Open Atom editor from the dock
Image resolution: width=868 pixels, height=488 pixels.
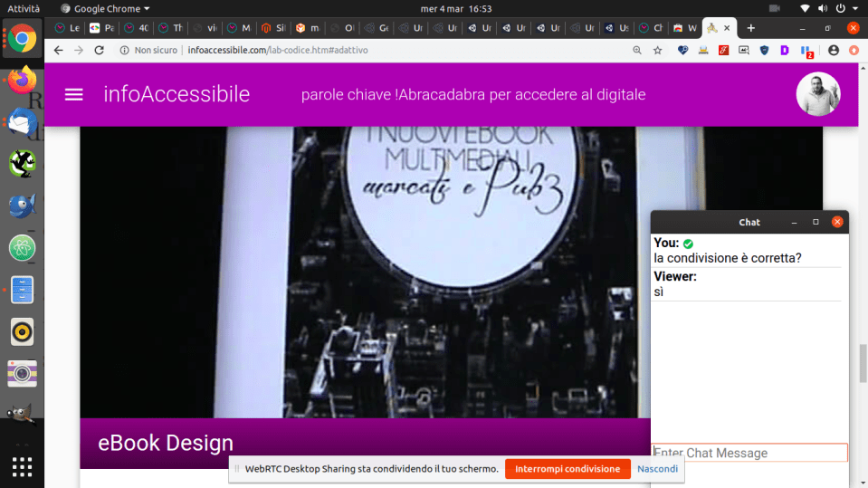click(22, 247)
